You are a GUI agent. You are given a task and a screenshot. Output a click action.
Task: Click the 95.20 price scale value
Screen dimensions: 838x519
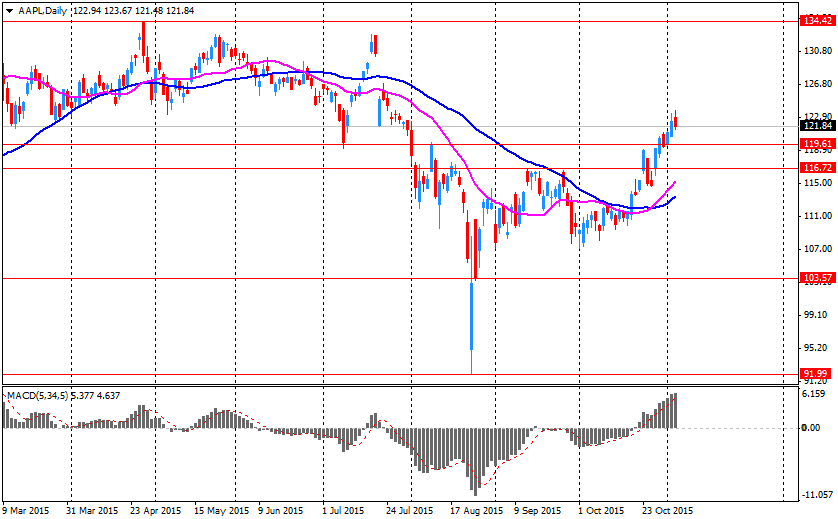816,348
